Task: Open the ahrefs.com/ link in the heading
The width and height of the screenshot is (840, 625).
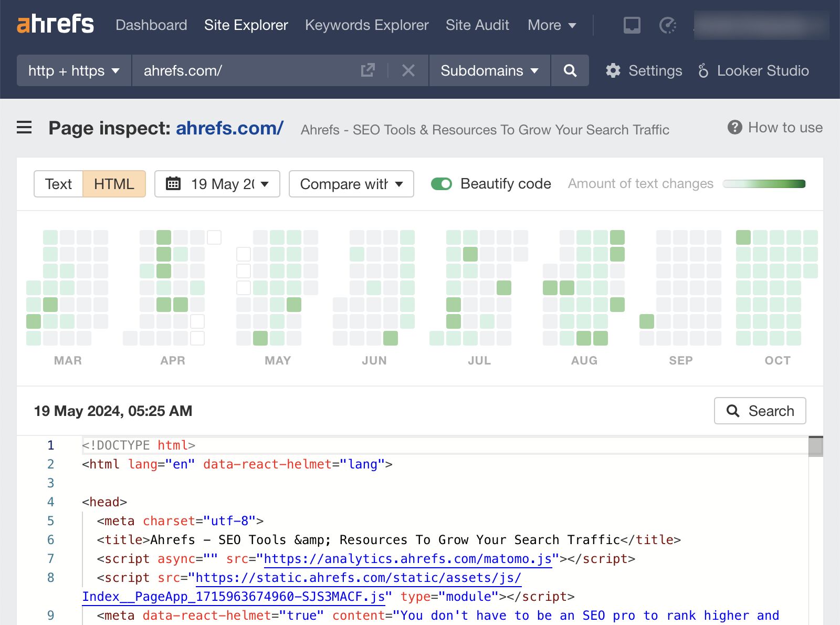Action: pos(228,128)
